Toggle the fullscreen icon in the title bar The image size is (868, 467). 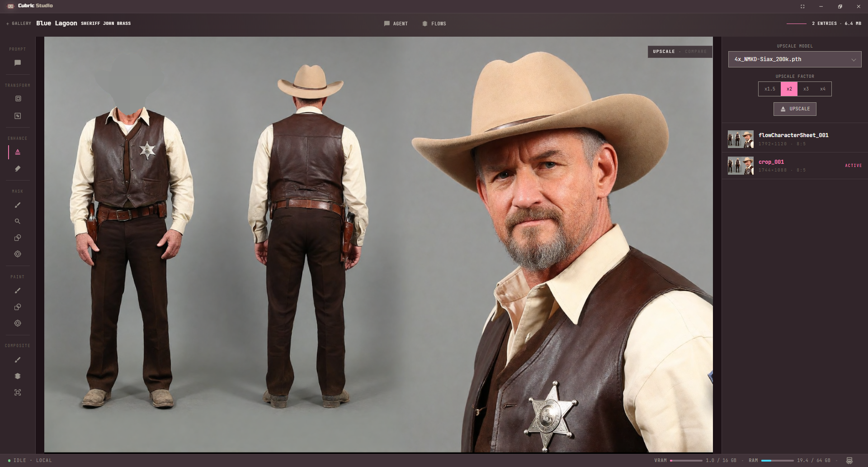click(802, 6)
